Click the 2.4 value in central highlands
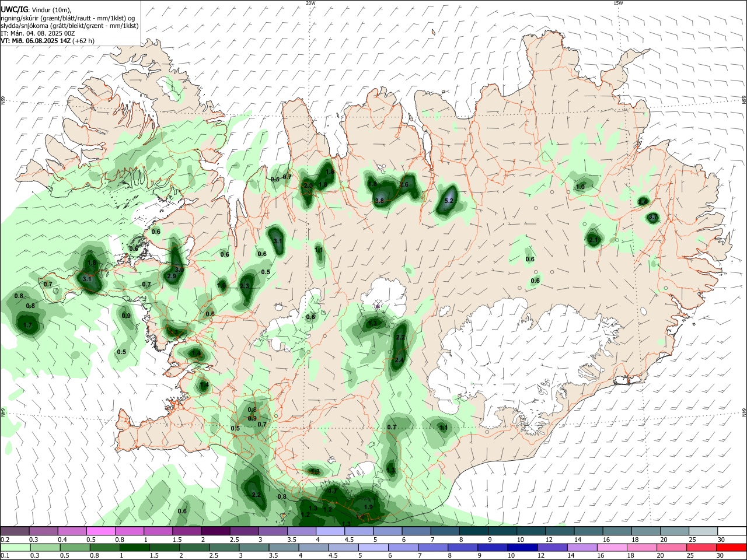Viewport: 747px width, 560px height. tap(399, 360)
